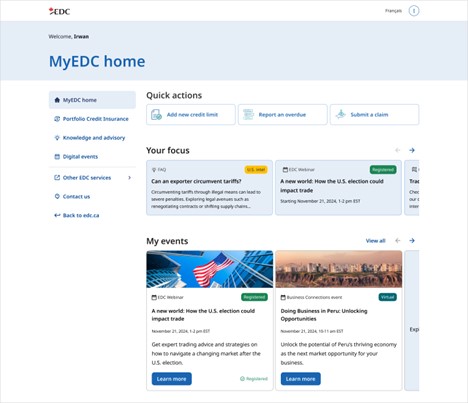Click the EDC Webinar calendar icon in Your focus

click(285, 170)
